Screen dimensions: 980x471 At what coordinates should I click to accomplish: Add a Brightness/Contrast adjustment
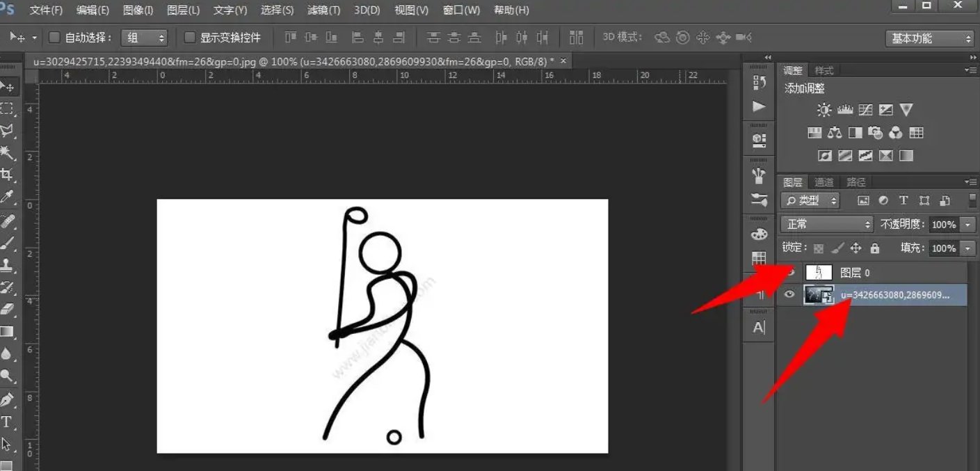824,110
